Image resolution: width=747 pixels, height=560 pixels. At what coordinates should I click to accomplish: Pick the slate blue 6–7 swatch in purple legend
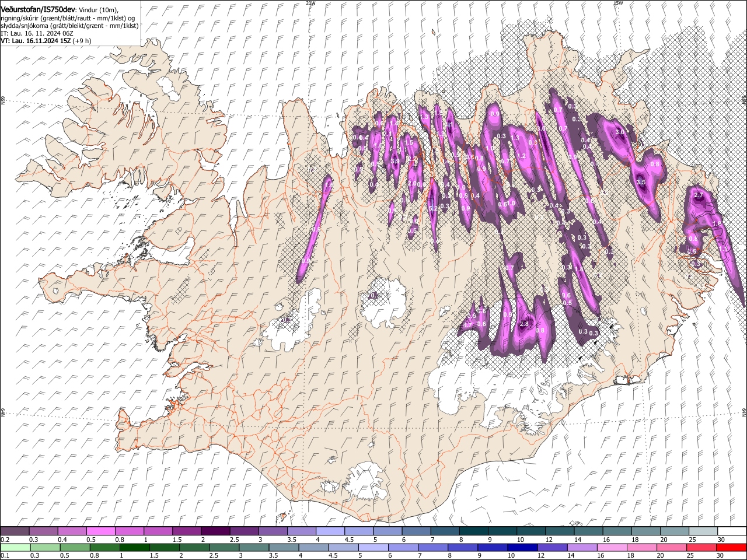(416, 531)
